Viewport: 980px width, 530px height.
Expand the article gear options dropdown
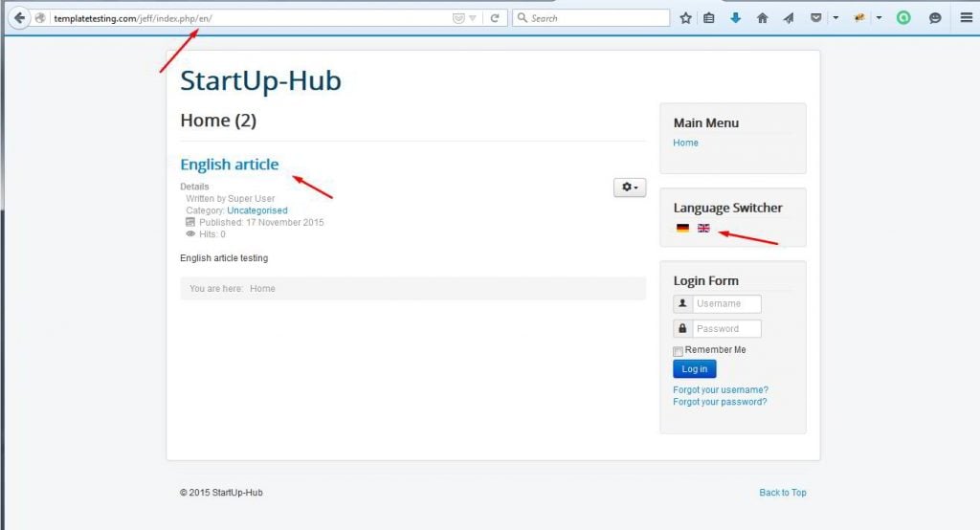point(630,188)
